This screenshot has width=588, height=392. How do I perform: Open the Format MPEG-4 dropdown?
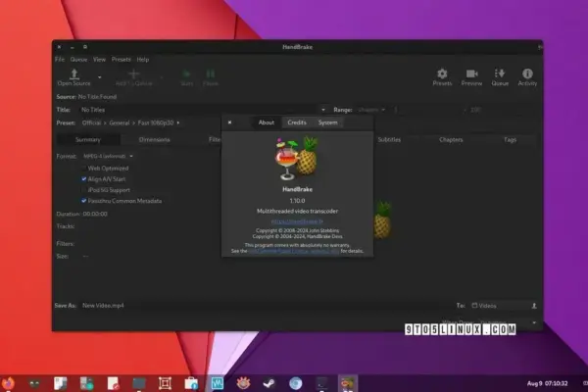point(108,156)
